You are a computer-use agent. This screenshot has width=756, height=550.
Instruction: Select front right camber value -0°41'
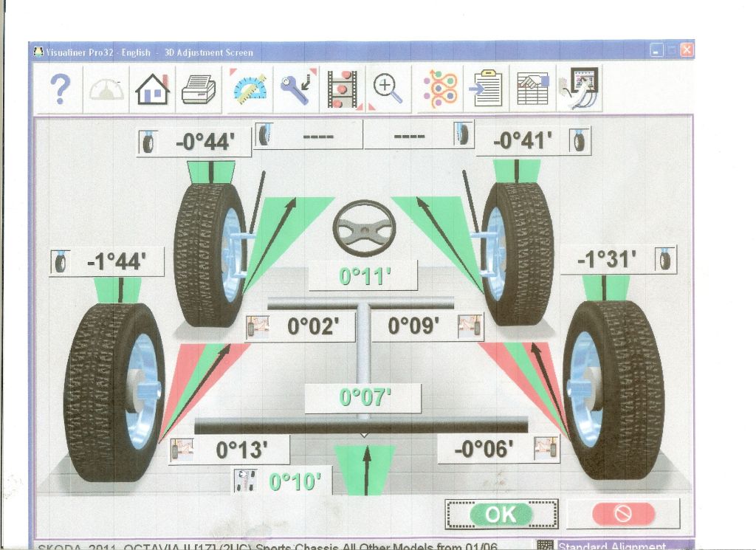click(523, 140)
